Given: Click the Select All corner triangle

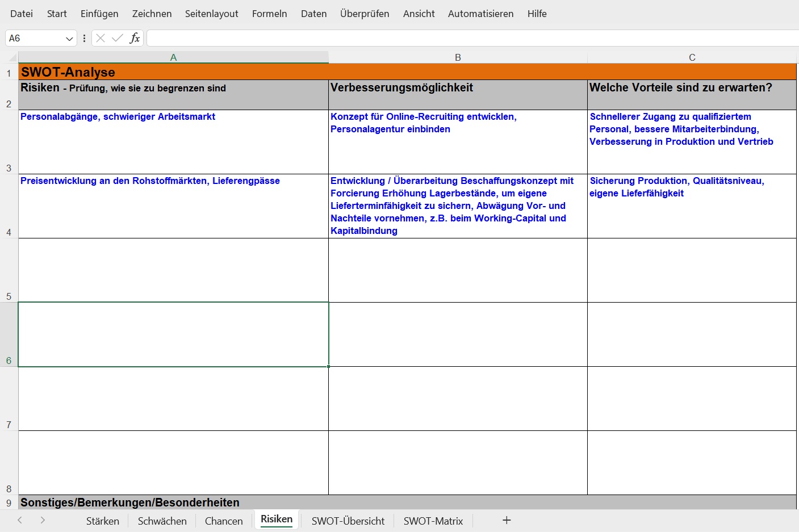Looking at the screenshot, I should 11,57.
